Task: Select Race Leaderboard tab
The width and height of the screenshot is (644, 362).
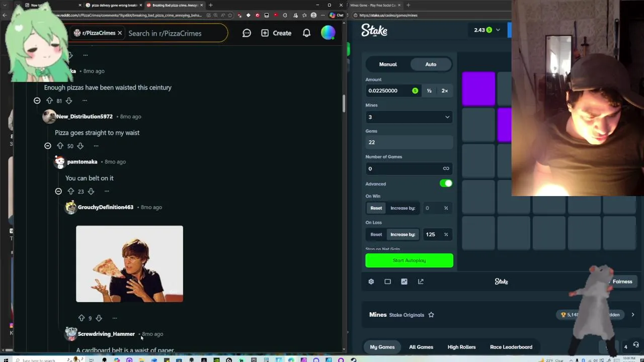Action: tap(511, 347)
